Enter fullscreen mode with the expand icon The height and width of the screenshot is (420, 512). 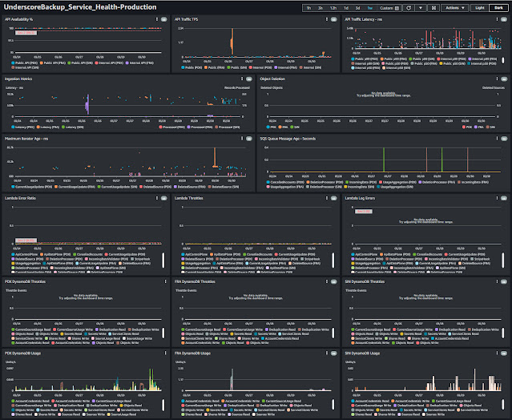tap(433, 8)
